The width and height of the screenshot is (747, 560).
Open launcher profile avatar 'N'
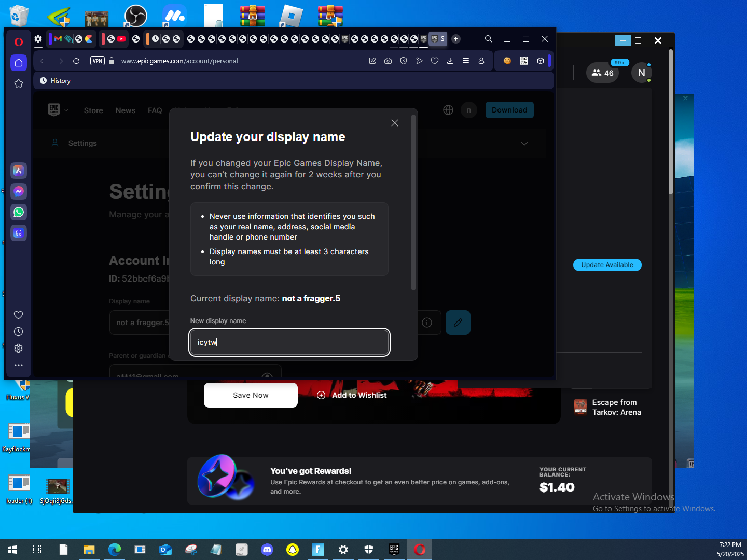point(642,73)
